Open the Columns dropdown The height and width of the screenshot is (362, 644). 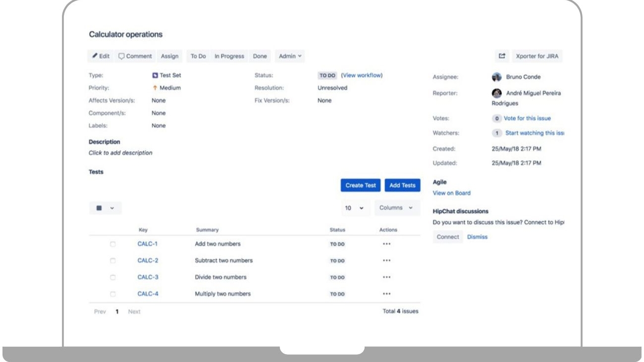click(396, 208)
